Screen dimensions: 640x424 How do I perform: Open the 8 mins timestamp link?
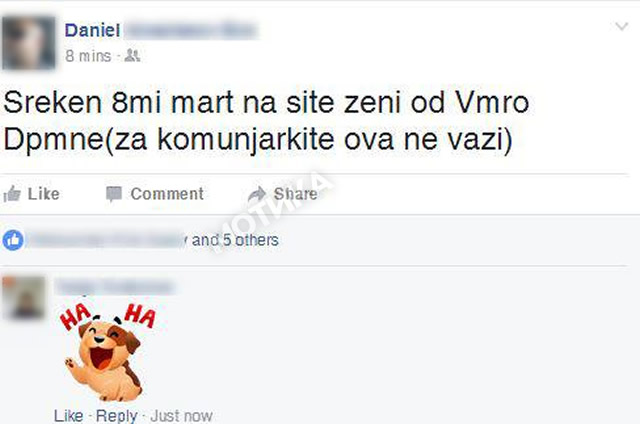[88, 55]
